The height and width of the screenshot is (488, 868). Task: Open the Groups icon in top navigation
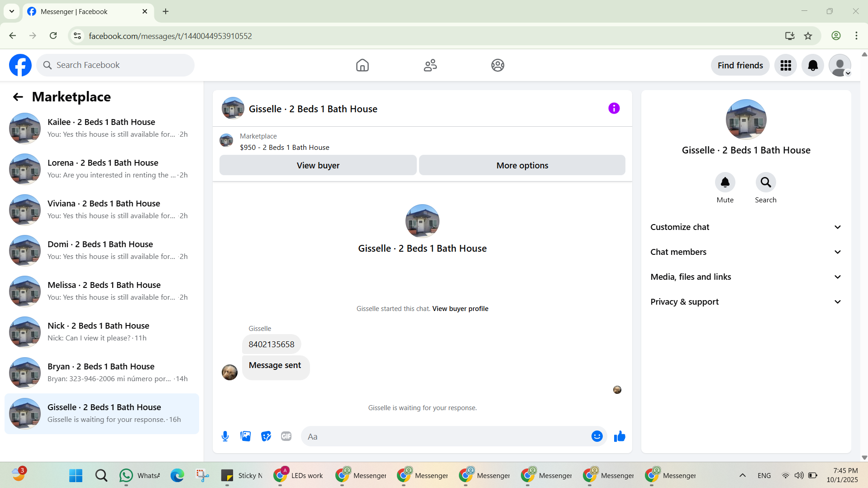(x=498, y=65)
